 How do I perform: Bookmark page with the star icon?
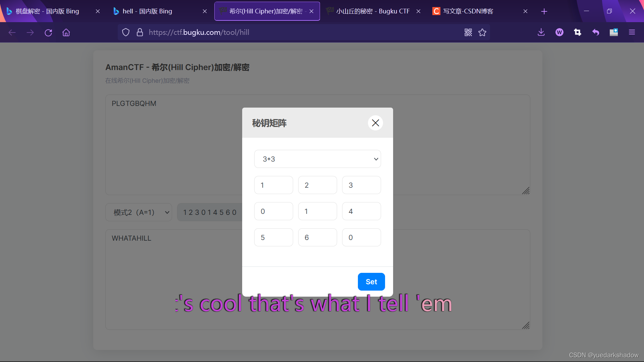tap(482, 32)
